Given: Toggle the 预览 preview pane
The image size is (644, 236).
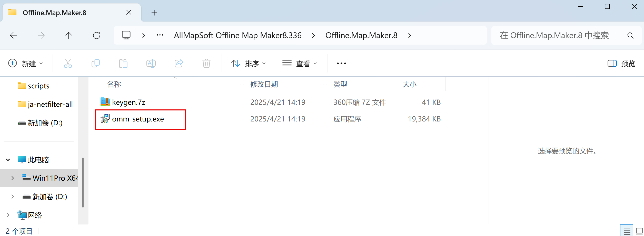Looking at the screenshot, I should point(621,63).
